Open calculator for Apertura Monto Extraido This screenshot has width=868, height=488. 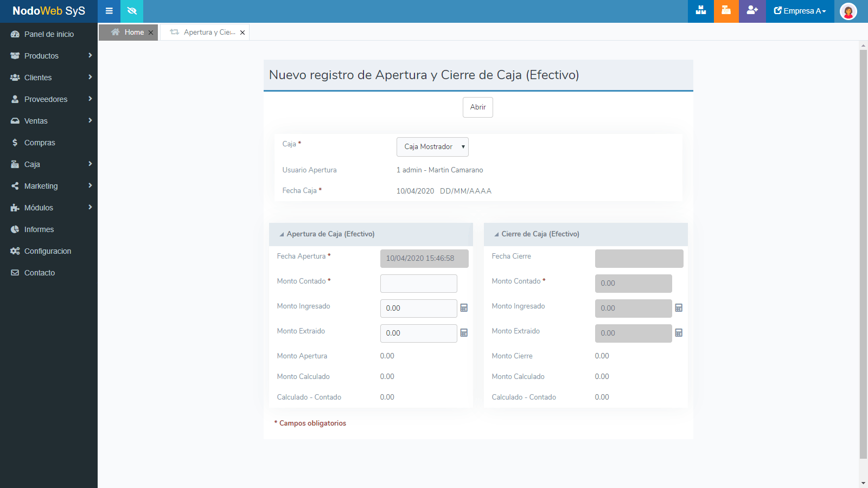[464, 333]
